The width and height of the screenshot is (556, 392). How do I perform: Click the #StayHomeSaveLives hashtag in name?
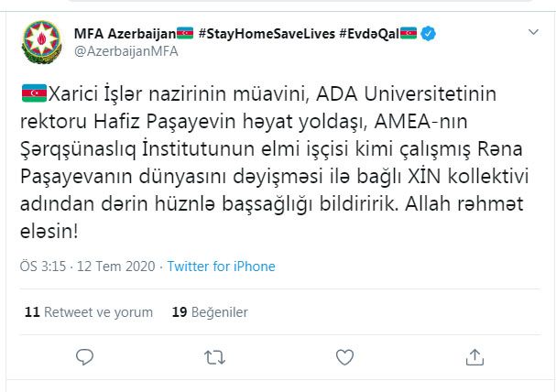coord(267,34)
